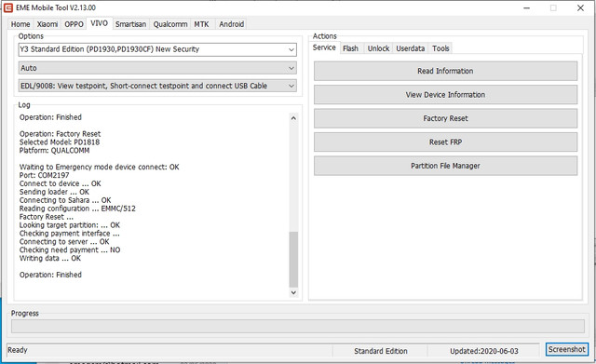596x364 pixels.
Task: Click the log scrollbar up arrow
Action: click(x=293, y=118)
